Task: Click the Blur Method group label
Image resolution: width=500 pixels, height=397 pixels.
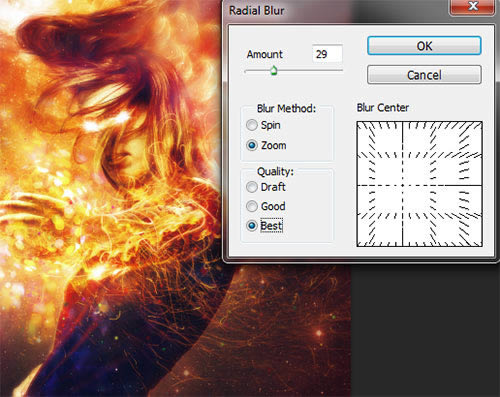Action: [286, 108]
